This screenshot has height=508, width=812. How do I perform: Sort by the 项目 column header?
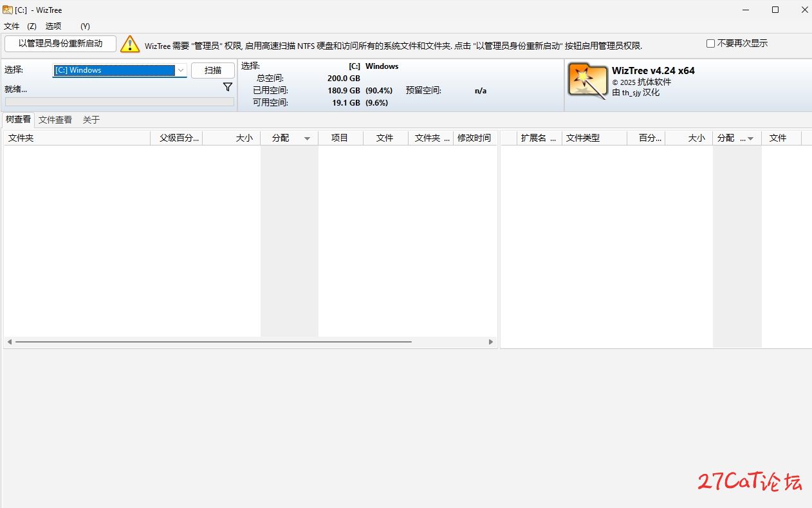tap(341, 138)
